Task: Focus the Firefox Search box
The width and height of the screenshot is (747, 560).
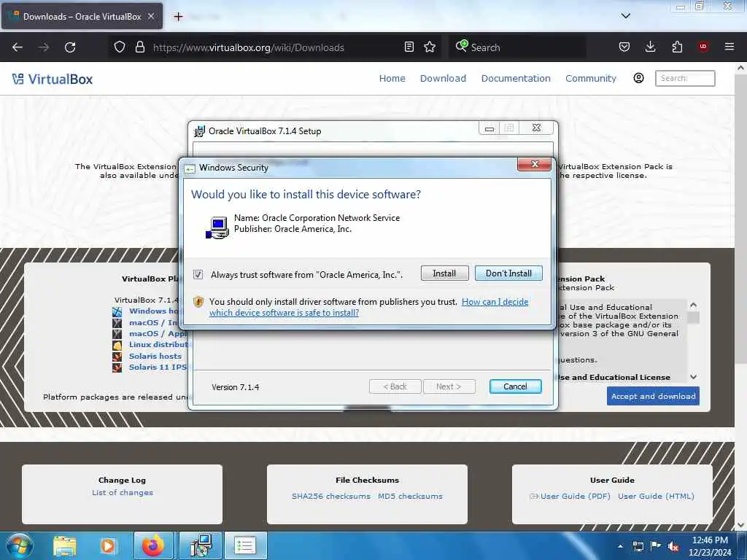Action: coord(517,47)
